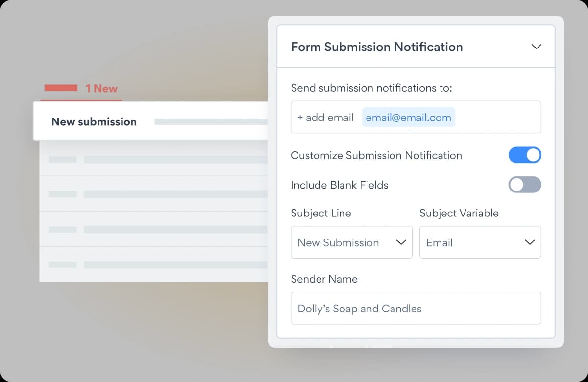
Task: Select the first placeholder row under New submission
Action: [x=154, y=159]
